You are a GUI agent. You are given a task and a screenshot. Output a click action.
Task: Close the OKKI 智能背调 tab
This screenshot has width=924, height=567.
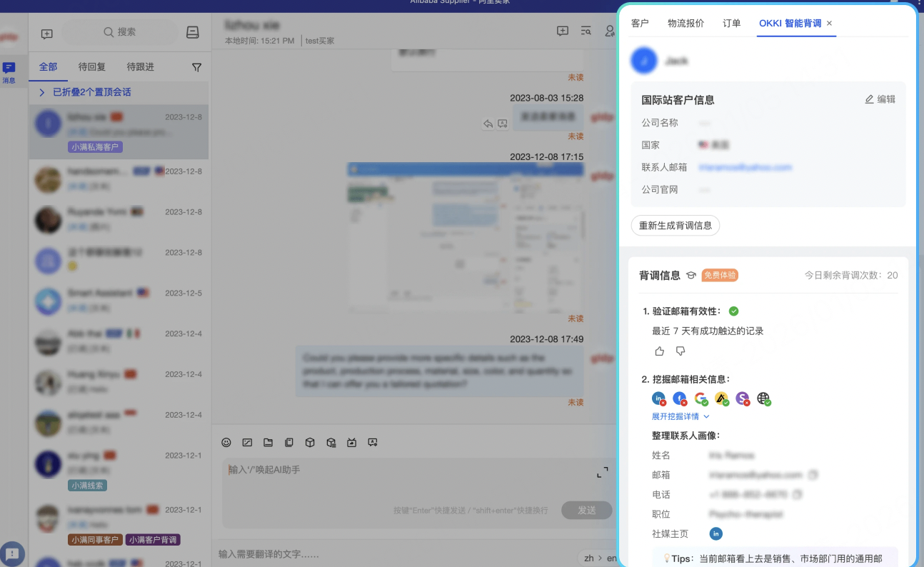tap(829, 24)
